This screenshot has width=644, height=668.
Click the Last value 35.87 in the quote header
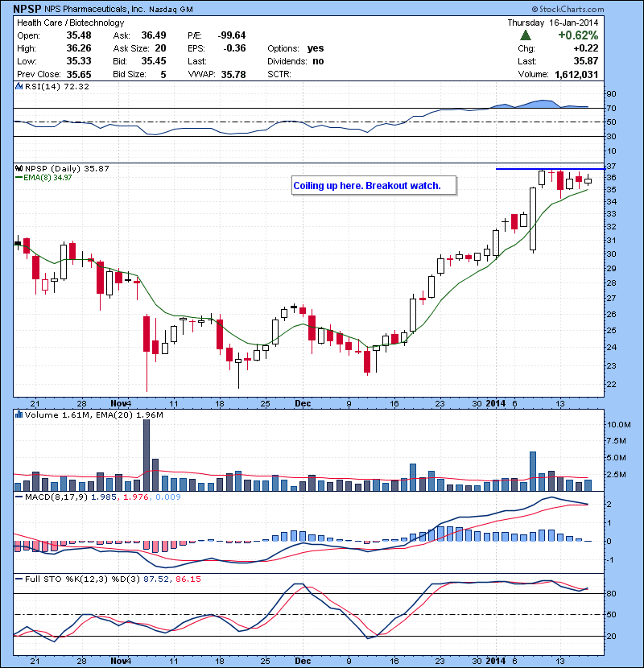point(586,61)
